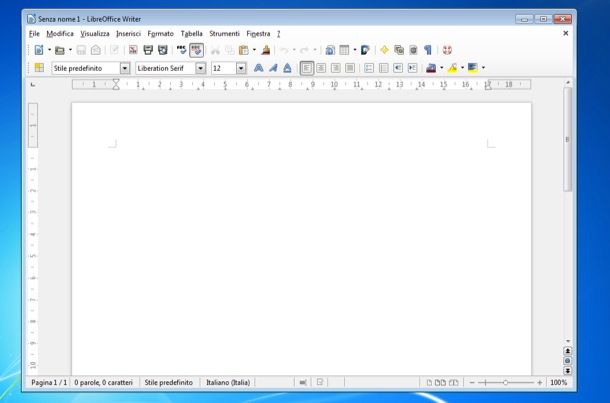The image size is (610, 403).
Task: Click the Open file folder icon
Action: pos(60,50)
